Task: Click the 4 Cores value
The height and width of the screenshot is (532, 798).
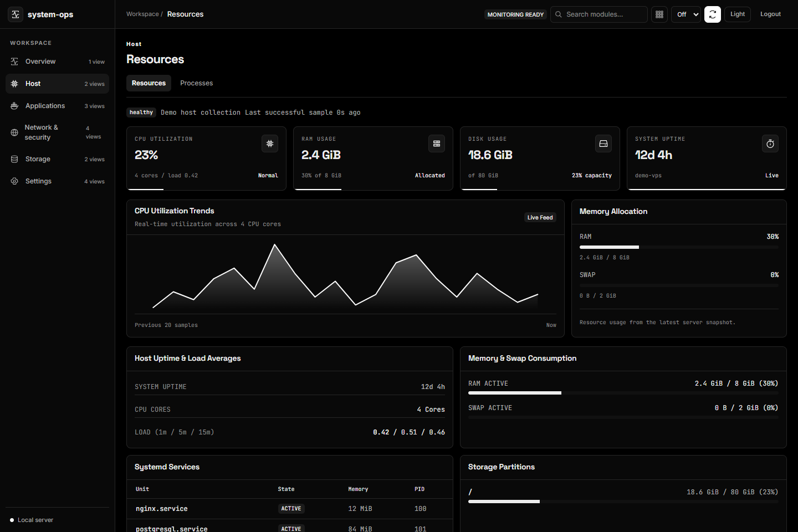Action: pyautogui.click(x=431, y=410)
